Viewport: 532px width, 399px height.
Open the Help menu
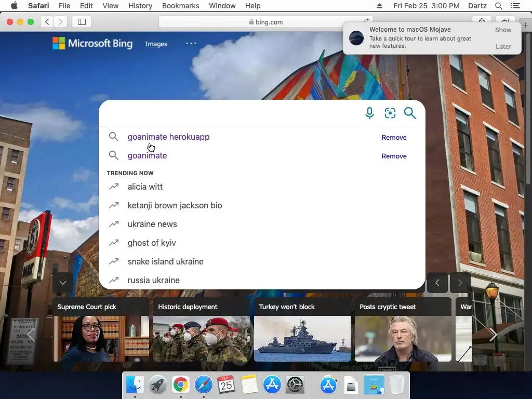253,6
